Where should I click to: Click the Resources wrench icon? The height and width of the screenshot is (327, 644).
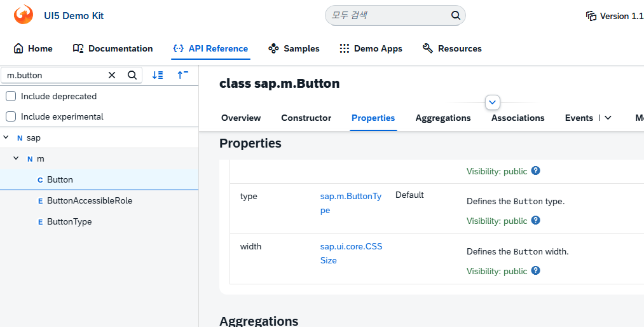tap(428, 48)
